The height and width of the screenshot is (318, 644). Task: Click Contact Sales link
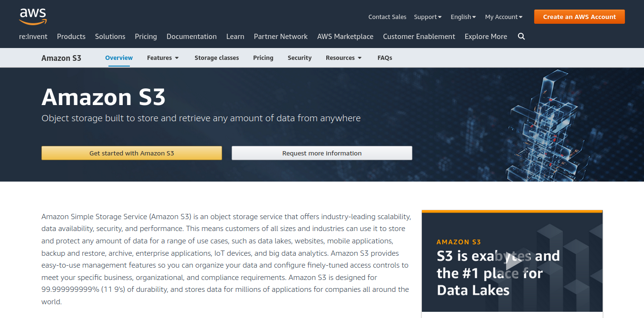tap(387, 17)
